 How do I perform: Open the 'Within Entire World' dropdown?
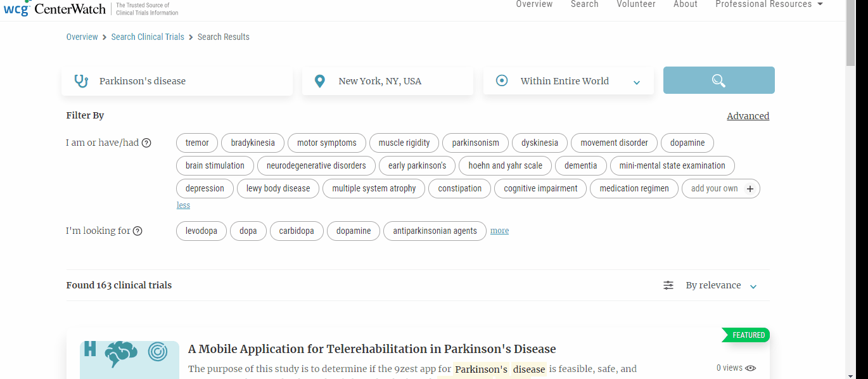pyautogui.click(x=568, y=80)
